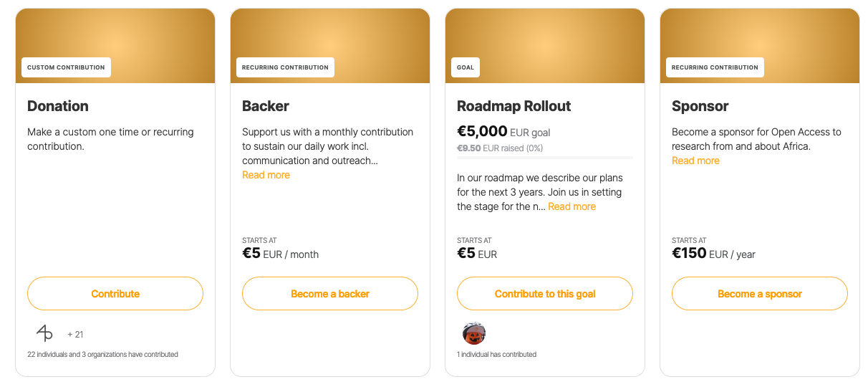This screenshot has height=387, width=868.
Task: Click the Roadmap Rollout goal progress bar
Action: (544, 157)
